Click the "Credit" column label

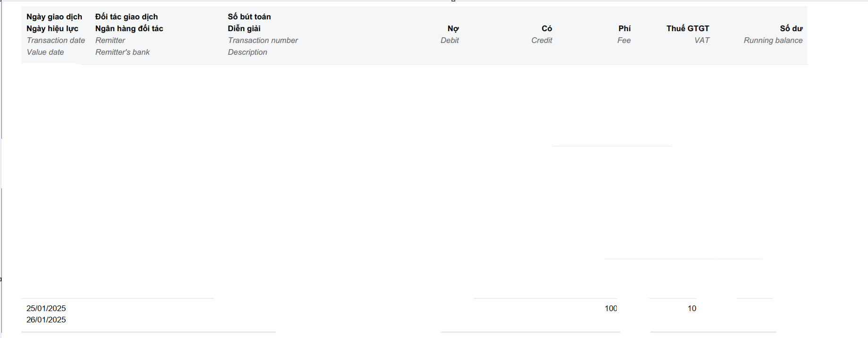(542, 41)
